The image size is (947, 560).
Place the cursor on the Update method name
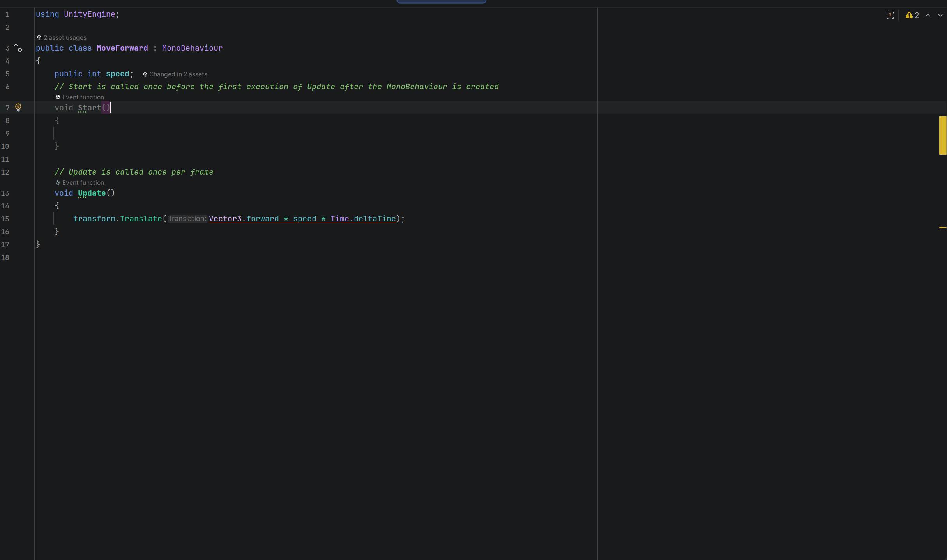tap(92, 193)
